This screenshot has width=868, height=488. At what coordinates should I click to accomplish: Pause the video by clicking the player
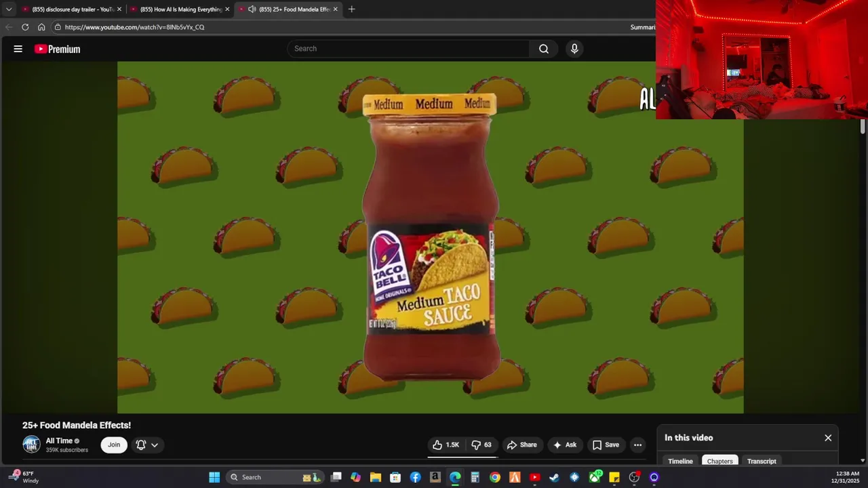point(431,237)
